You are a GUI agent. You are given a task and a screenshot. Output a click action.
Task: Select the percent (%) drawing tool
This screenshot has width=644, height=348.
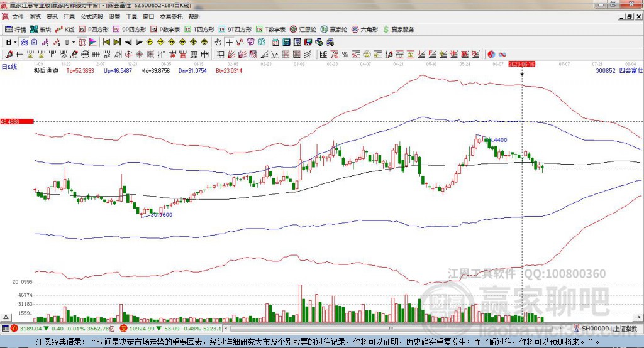pos(345,54)
